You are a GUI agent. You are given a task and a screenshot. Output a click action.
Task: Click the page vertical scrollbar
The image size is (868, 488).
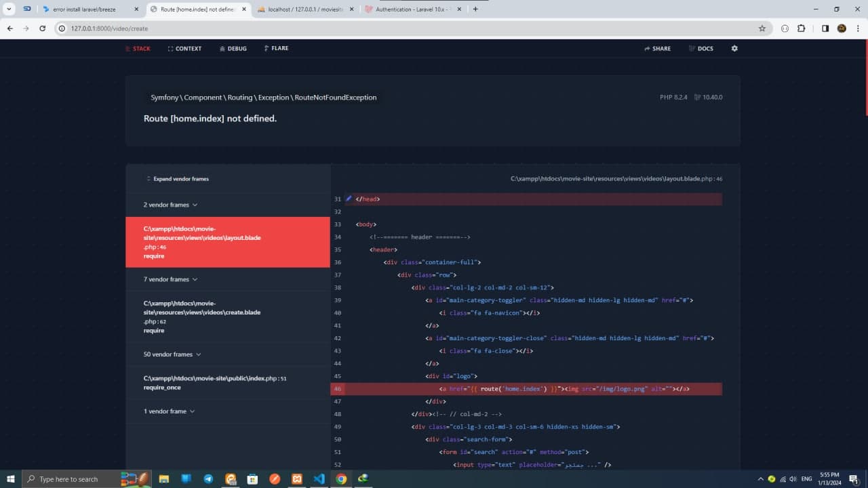tap(865, 78)
